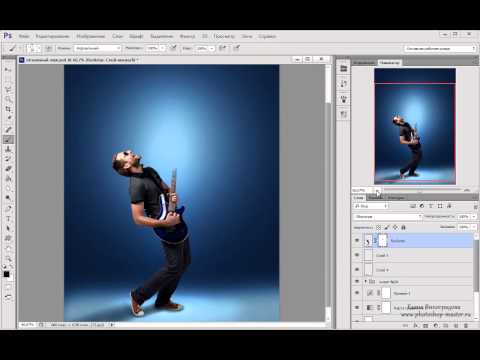480x360 pixels.
Task: Select the Dodge tool
Action: click(8, 198)
